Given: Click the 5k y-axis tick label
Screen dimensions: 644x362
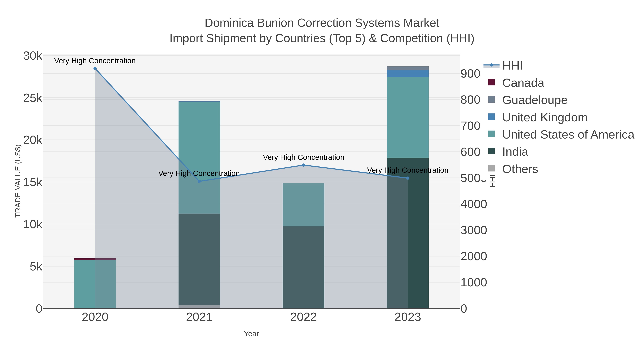Looking at the screenshot, I should (36, 267).
